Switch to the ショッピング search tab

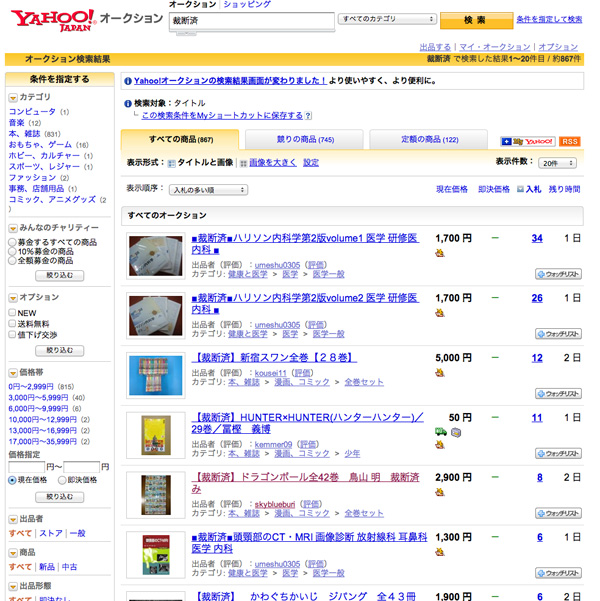(x=247, y=4)
